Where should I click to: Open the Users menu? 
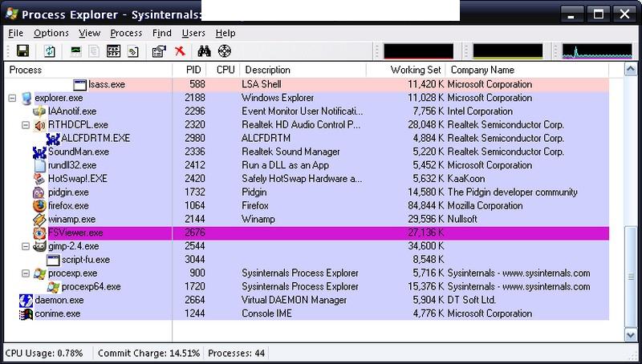193,33
